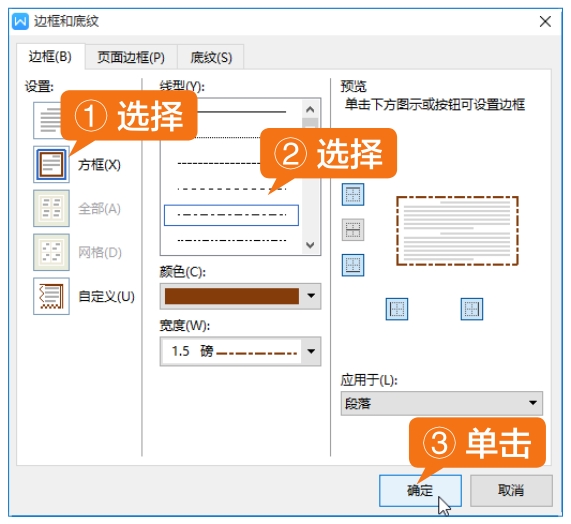Toggle the right border preview button
This screenshot has width=571, height=524.
point(472,309)
